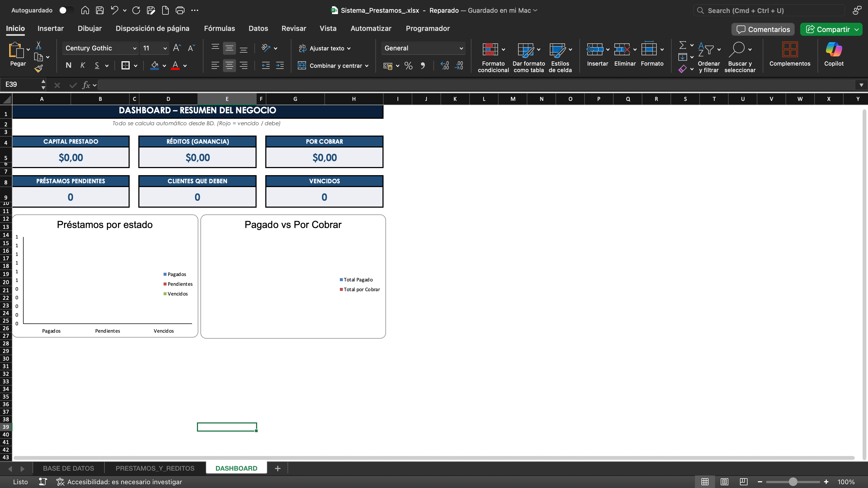Click the Comentarios button
This screenshot has width=868, height=488.
(x=763, y=30)
